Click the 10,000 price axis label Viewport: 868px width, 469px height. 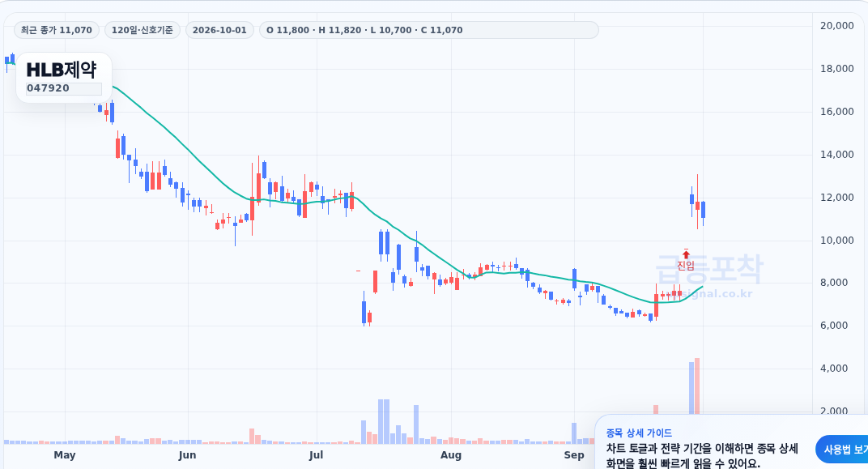click(837, 241)
